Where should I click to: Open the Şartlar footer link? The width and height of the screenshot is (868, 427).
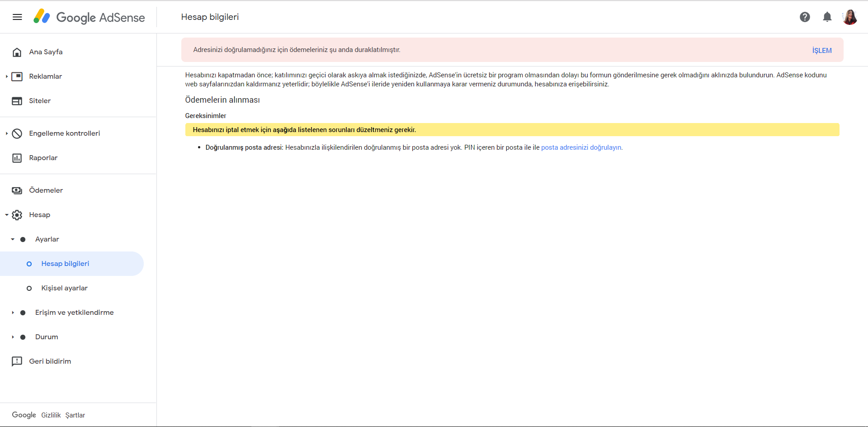(x=75, y=415)
